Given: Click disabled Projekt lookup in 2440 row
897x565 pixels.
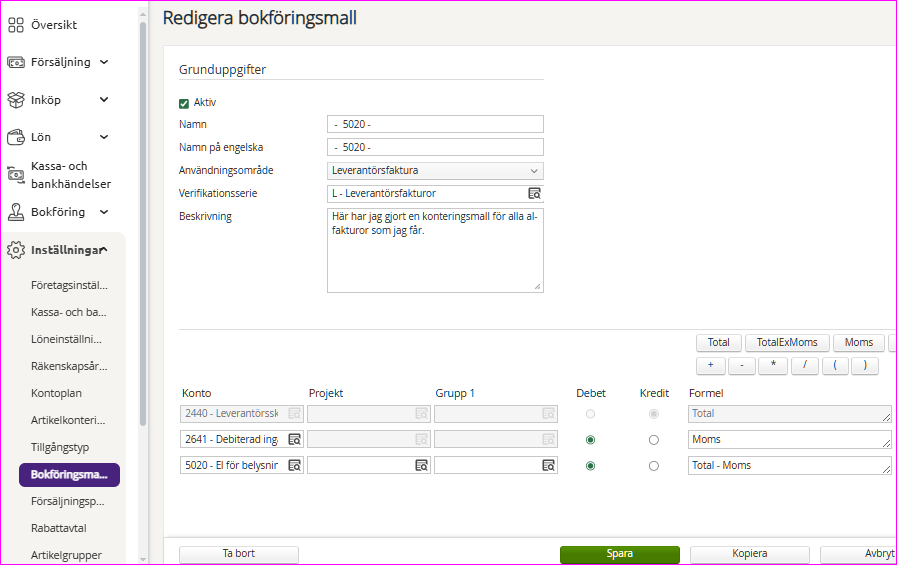Looking at the screenshot, I should [x=422, y=413].
